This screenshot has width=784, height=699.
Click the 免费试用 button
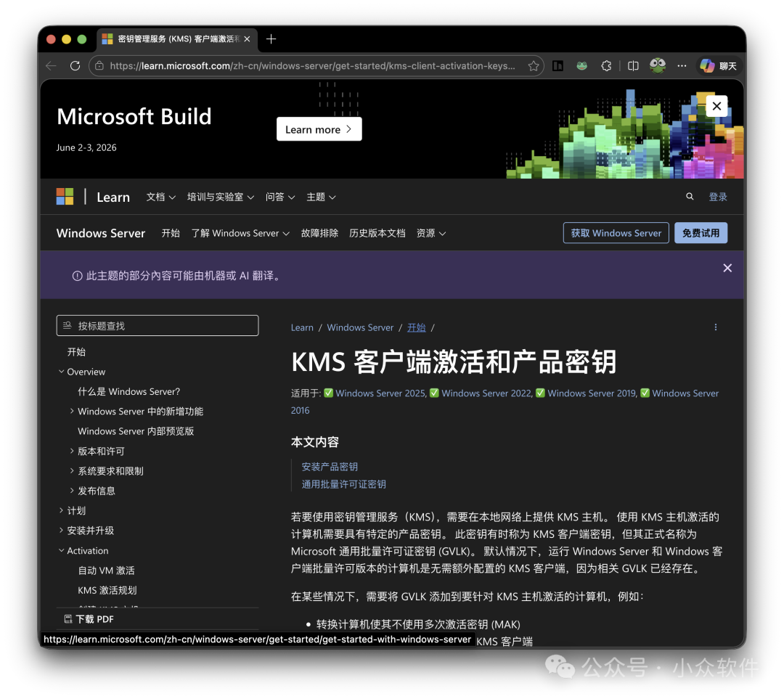pyautogui.click(x=701, y=232)
